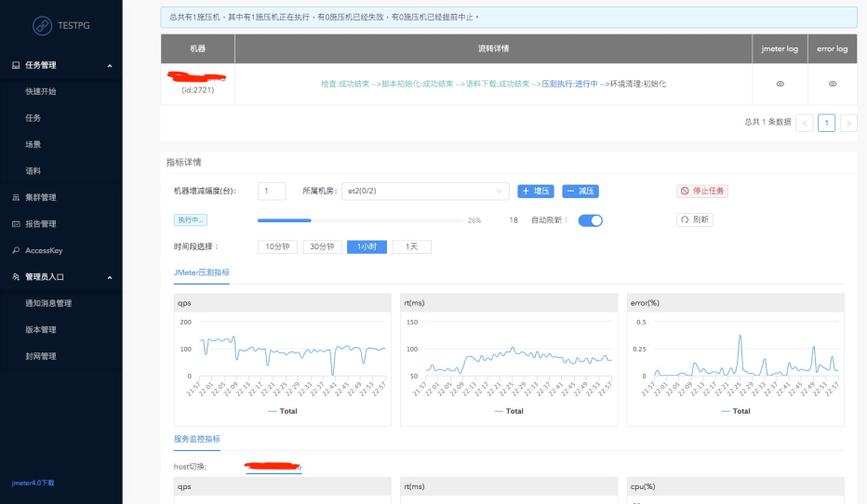Screen dimensions: 867x504
Task: Click the 压测执行:进行中 flow step
Action: click(x=569, y=84)
